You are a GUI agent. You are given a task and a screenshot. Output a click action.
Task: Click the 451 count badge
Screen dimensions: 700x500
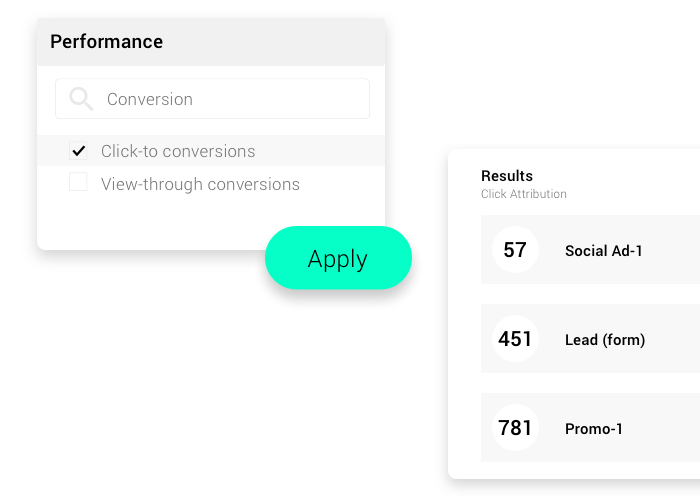(515, 338)
